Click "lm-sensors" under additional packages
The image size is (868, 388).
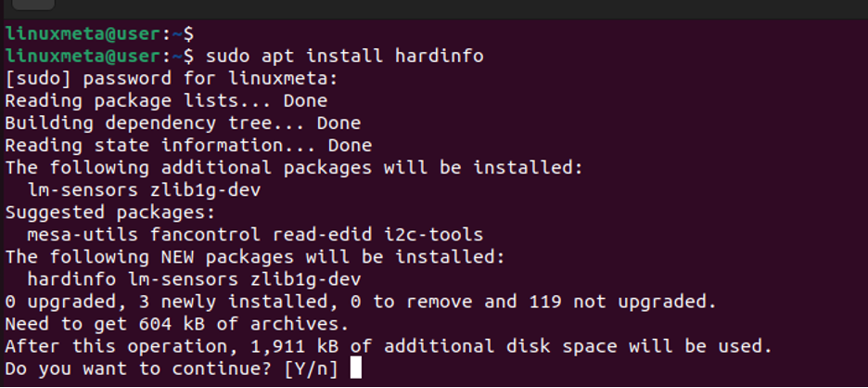click(x=83, y=190)
